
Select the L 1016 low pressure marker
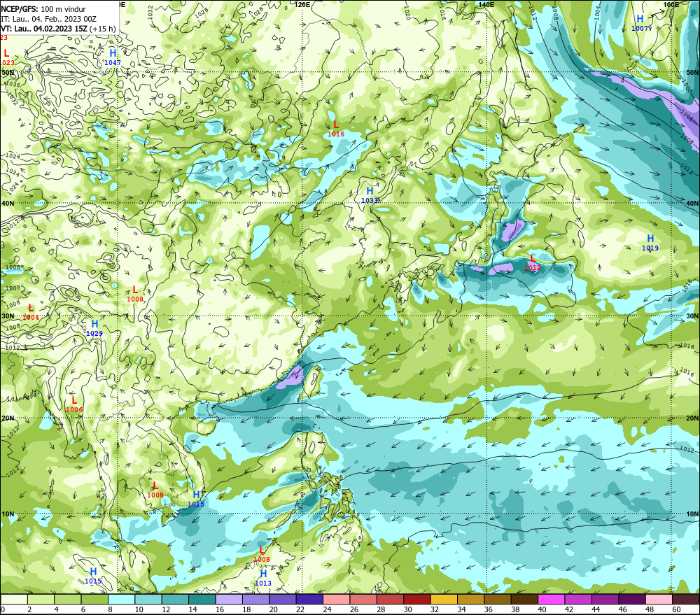click(x=336, y=129)
